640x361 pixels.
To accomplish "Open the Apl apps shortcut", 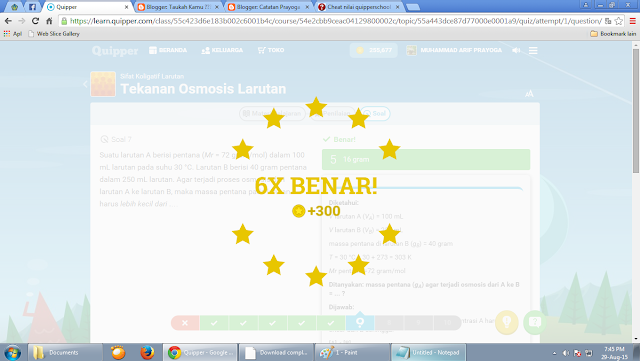I will 13,34.
